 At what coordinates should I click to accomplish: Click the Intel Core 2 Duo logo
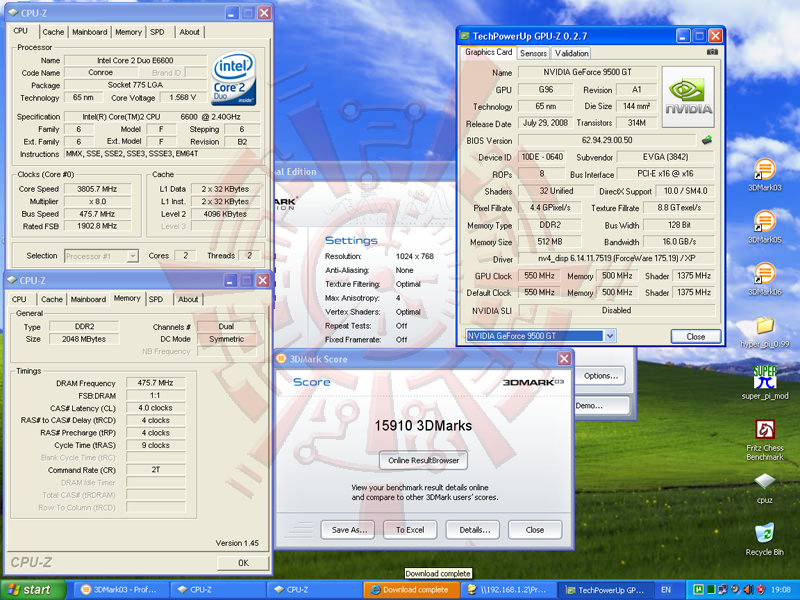tap(234, 79)
